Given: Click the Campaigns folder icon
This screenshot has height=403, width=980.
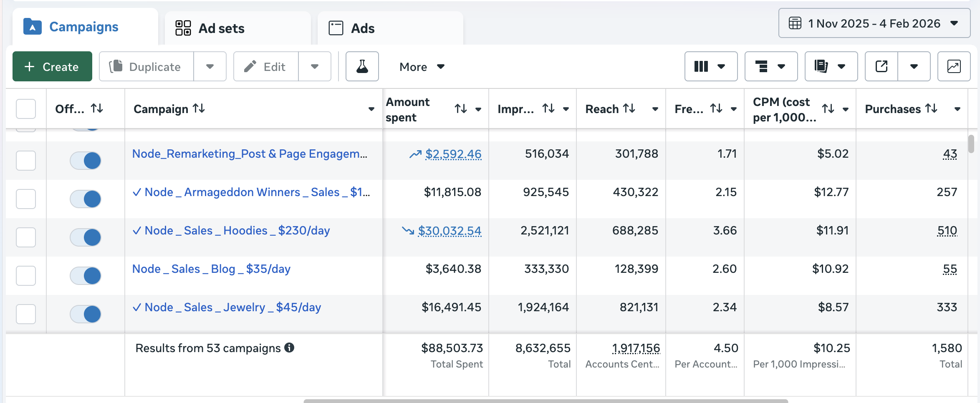Looking at the screenshot, I should click(x=32, y=26).
